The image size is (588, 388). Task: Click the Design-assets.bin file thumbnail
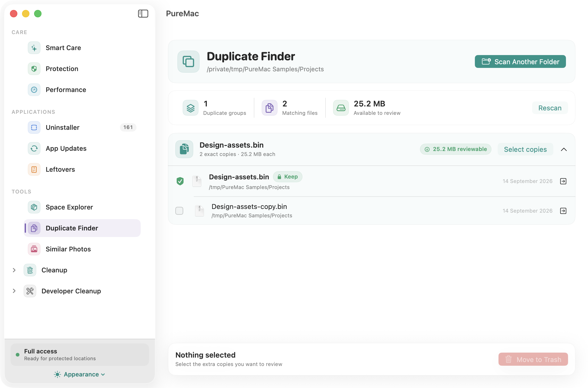(197, 181)
